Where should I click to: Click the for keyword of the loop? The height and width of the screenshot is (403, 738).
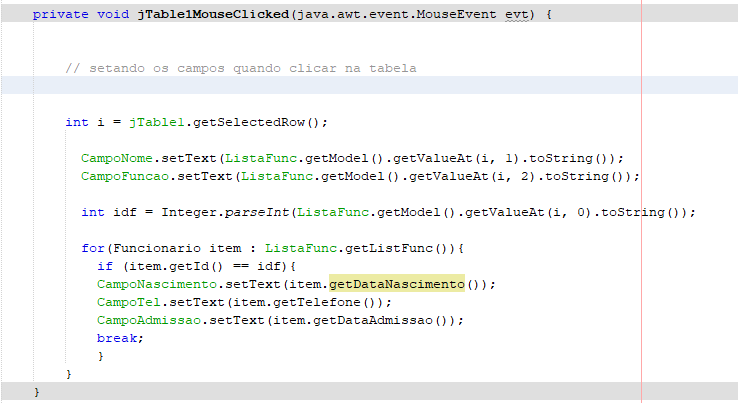pos(93,248)
